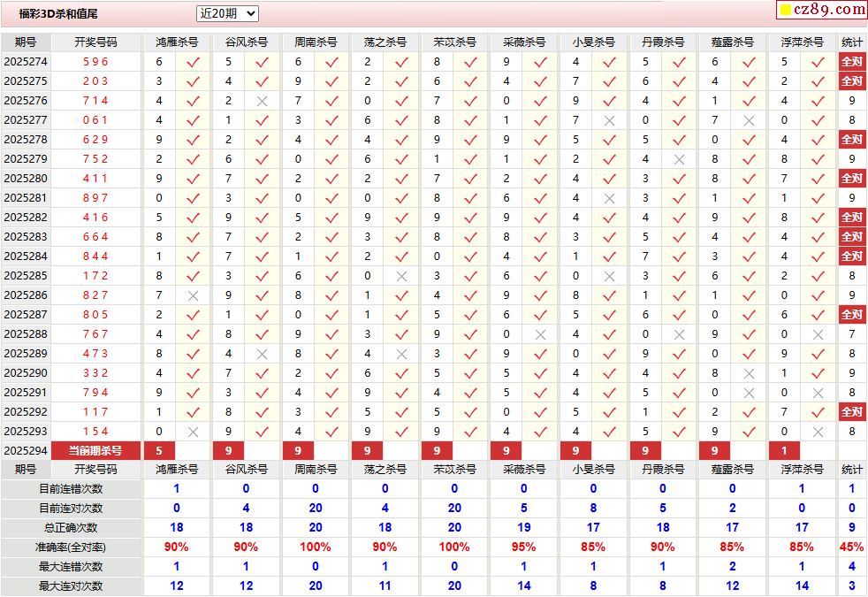This screenshot has height=597, width=868.
Task: Click 全对 badge for issue 2025274
Action: pyautogui.click(x=852, y=62)
